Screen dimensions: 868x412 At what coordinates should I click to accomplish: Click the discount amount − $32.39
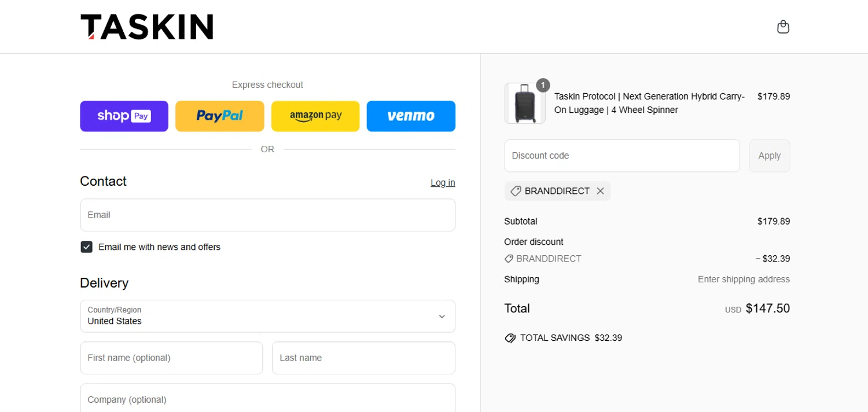[773, 259]
